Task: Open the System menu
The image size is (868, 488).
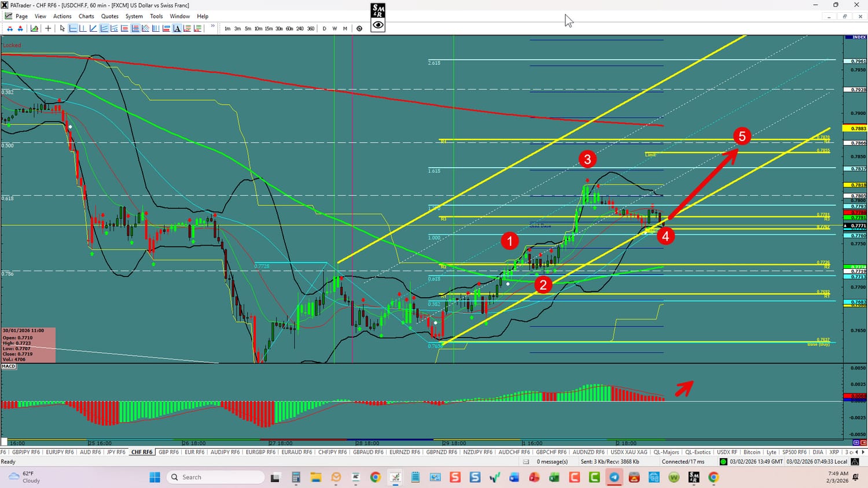Action: [x=134, y=16]
